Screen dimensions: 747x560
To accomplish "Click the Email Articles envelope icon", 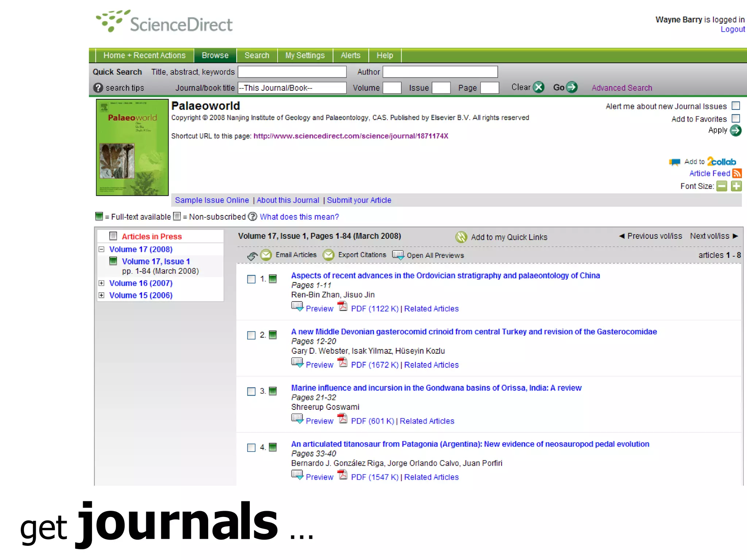I will coord(266,255).
